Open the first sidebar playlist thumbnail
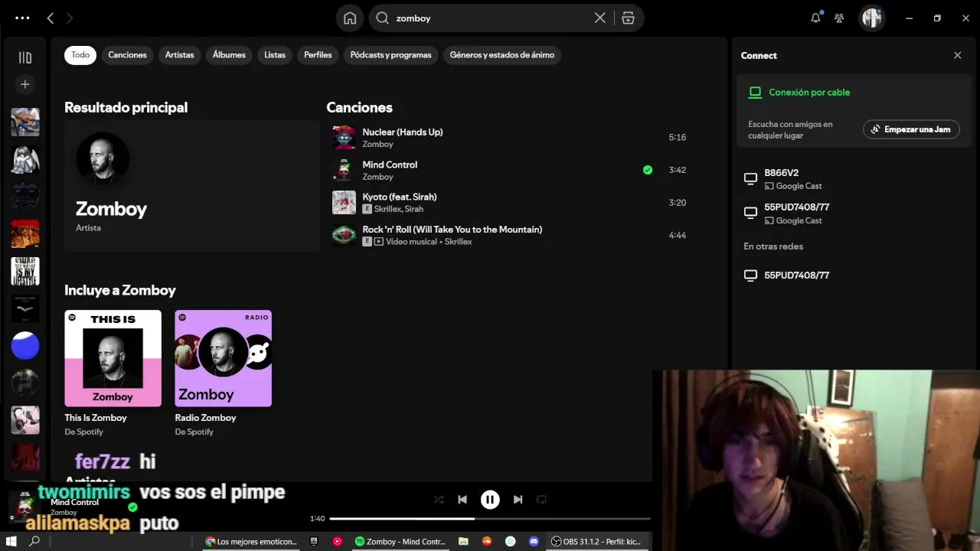 click(x=25, y=122)
